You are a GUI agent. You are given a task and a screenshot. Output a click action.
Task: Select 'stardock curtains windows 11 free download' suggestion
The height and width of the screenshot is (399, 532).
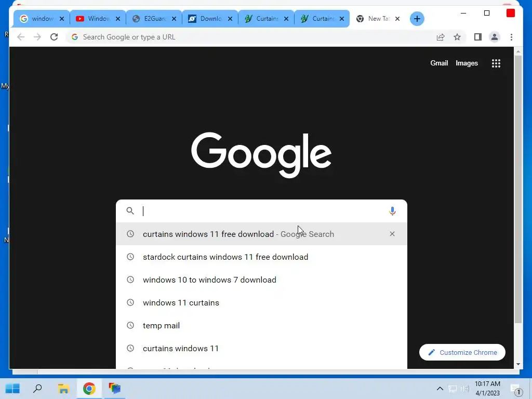(x=261, y=257)
